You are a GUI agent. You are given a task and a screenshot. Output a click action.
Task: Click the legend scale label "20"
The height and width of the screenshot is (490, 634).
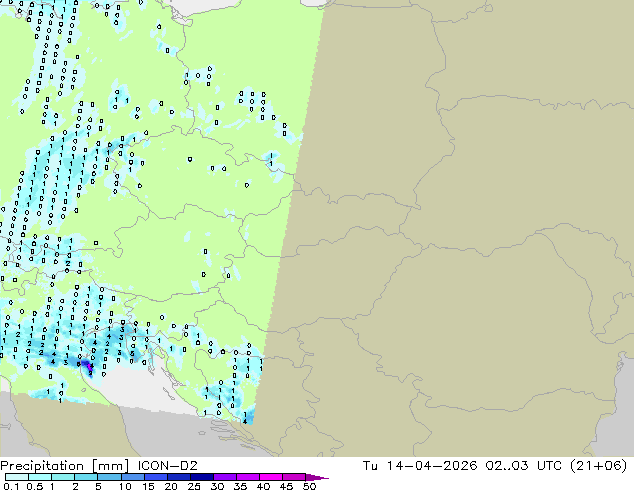point(171,486)
